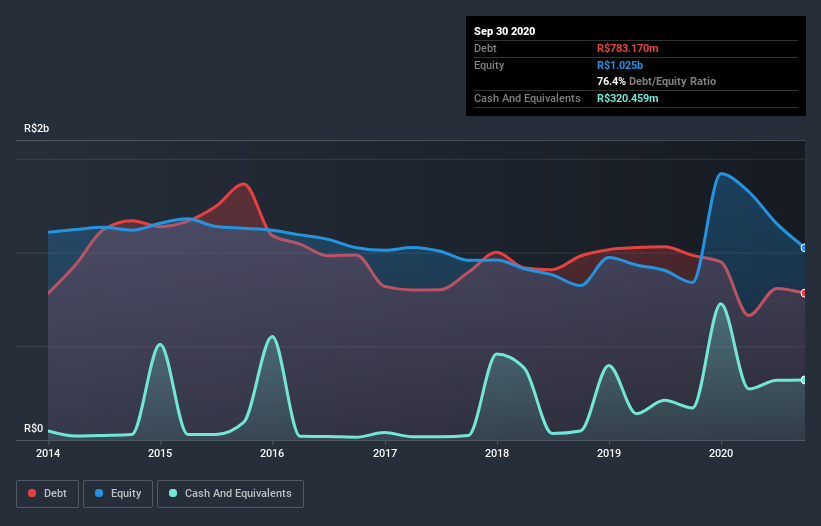Select the 2015 x-axis label
The height and width of the screenshot is (526, 821).
[160, 453]
